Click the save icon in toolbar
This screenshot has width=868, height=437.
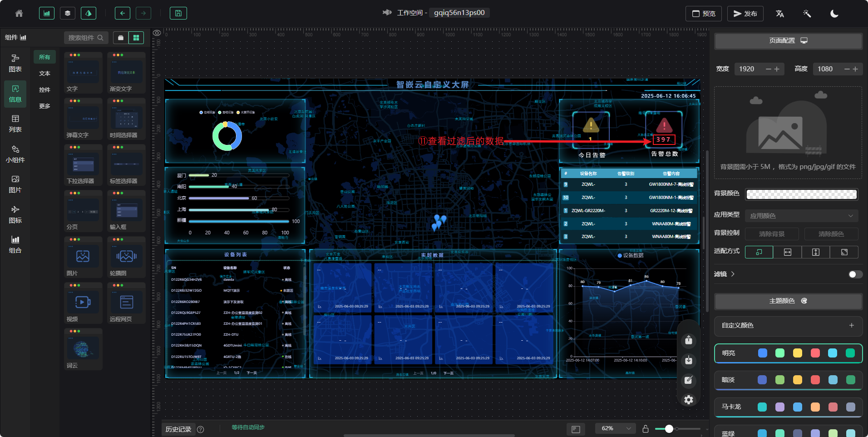[x=178, y=14]
